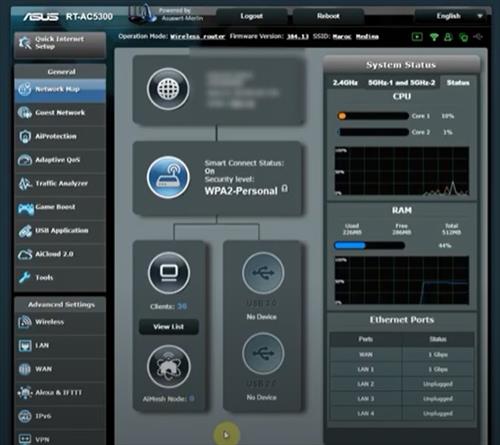500x445 pixels.
Task: Open the Guest Network icon
Action: [x=25, y=113]
